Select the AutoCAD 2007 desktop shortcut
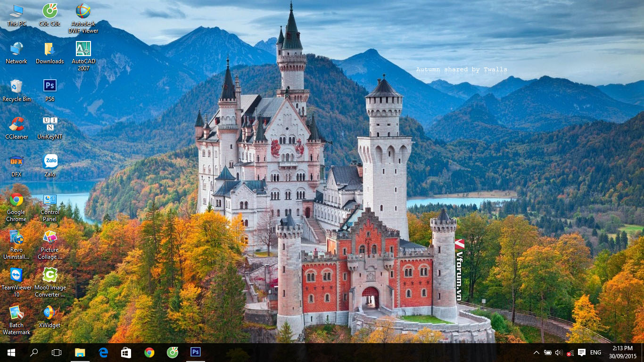The height and width of the screenshot is (362, 644). (83, 56)
